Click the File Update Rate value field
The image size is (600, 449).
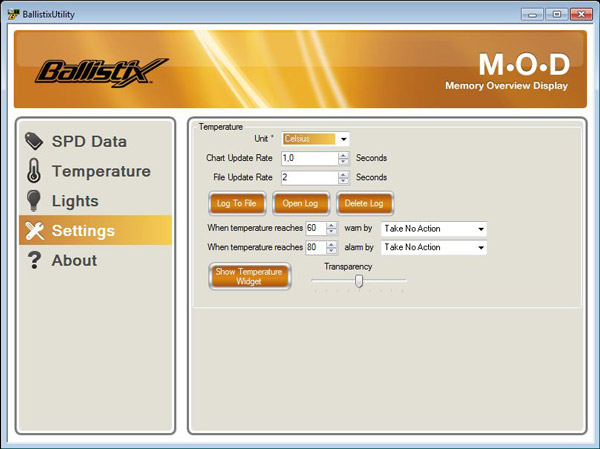tap(310, 178)
